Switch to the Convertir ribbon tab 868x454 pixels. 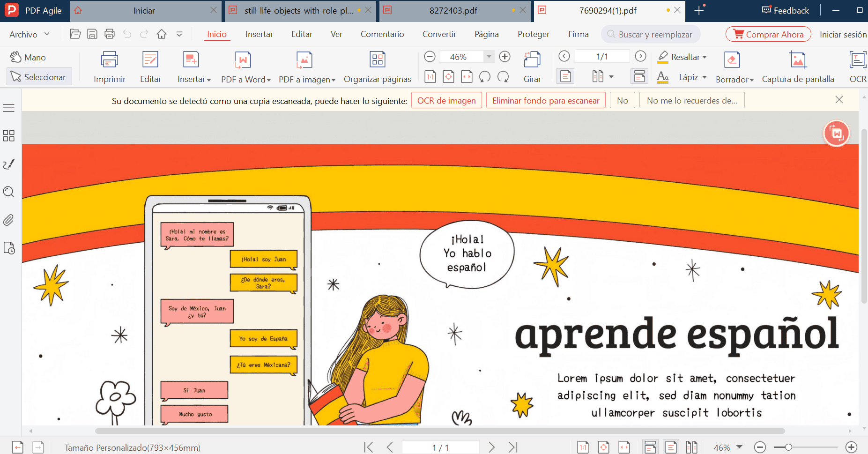pos(439,34)
